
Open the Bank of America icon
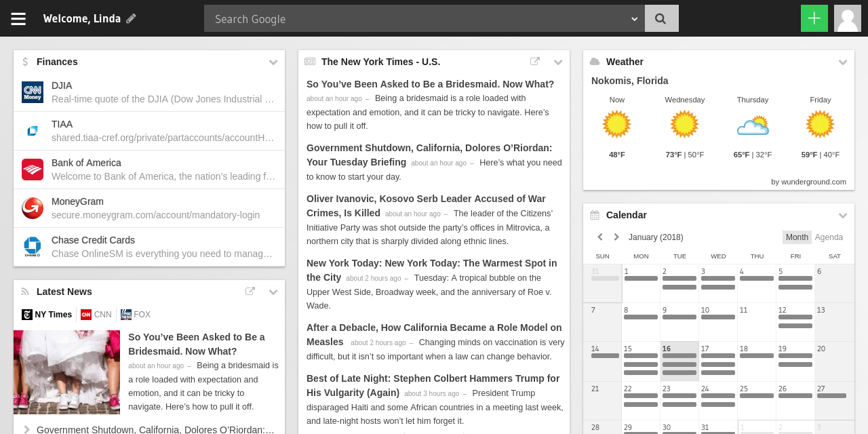[x=33, y=170]
